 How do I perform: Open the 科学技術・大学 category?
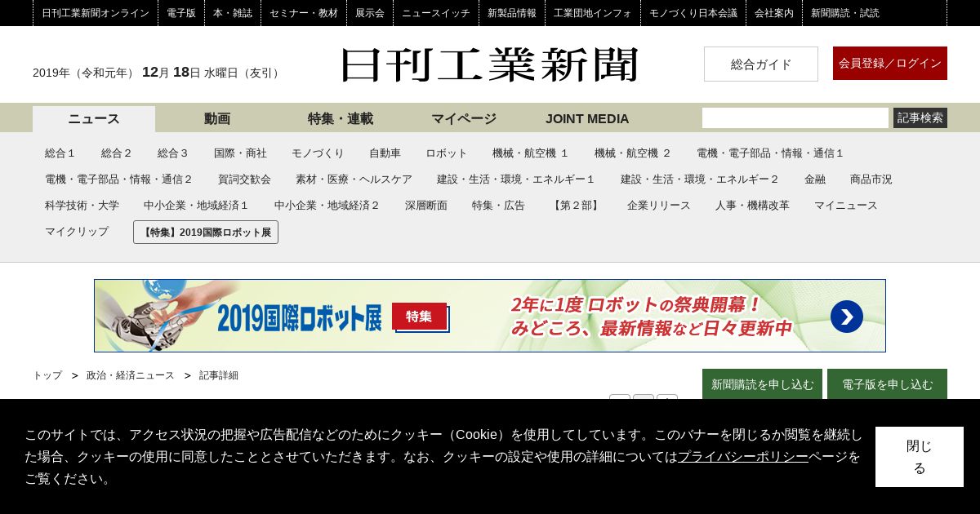pos(82,206)
